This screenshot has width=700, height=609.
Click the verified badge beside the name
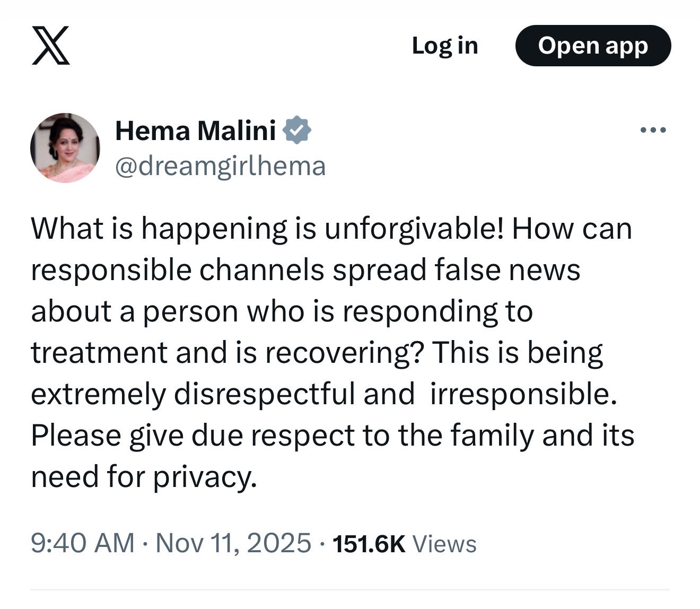pos(297,130)
